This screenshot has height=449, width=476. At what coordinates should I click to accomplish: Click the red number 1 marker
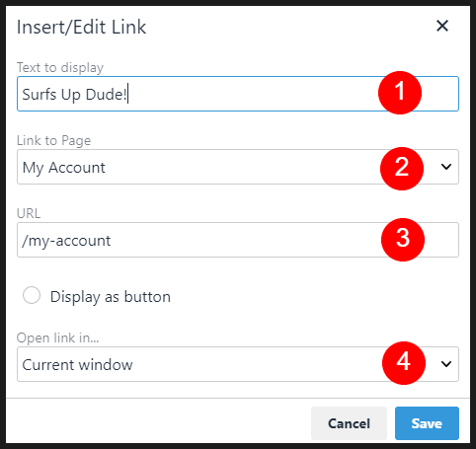400,93
